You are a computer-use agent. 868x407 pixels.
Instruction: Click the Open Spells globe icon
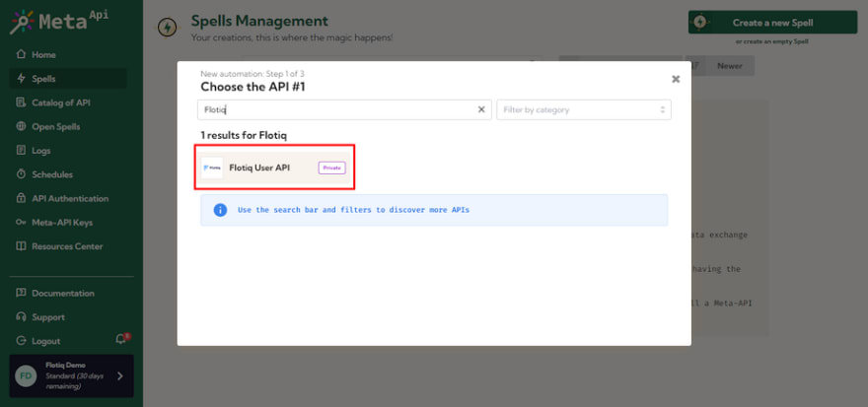point(21,127)
